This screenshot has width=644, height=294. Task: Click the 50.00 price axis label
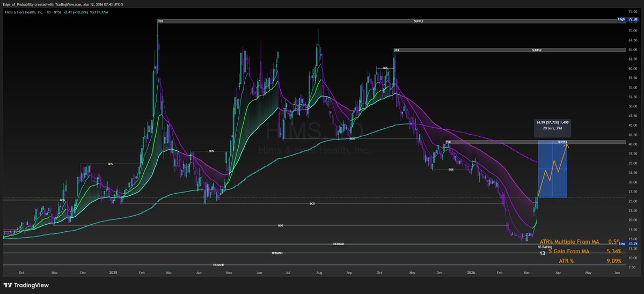tap(632, 106)
